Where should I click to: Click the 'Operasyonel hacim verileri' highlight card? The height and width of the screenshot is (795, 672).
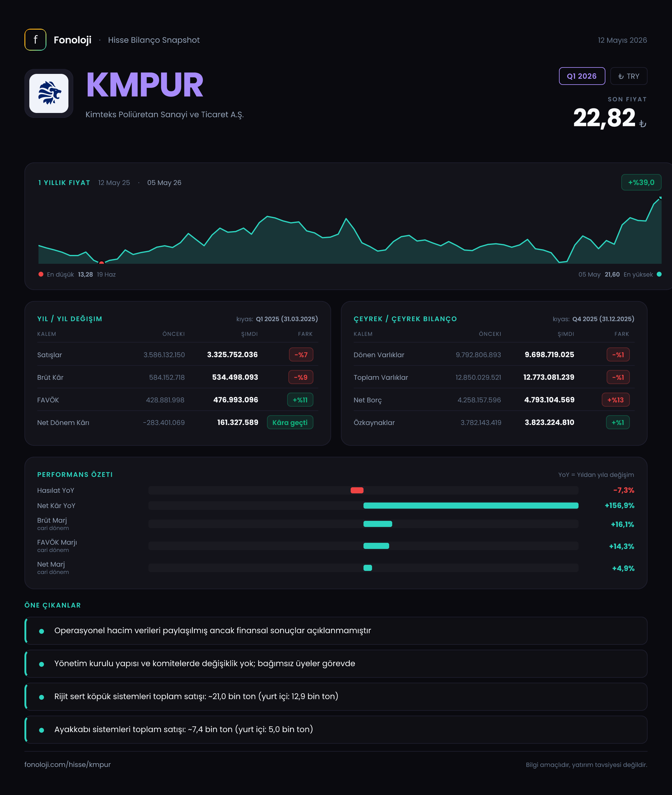336,630
